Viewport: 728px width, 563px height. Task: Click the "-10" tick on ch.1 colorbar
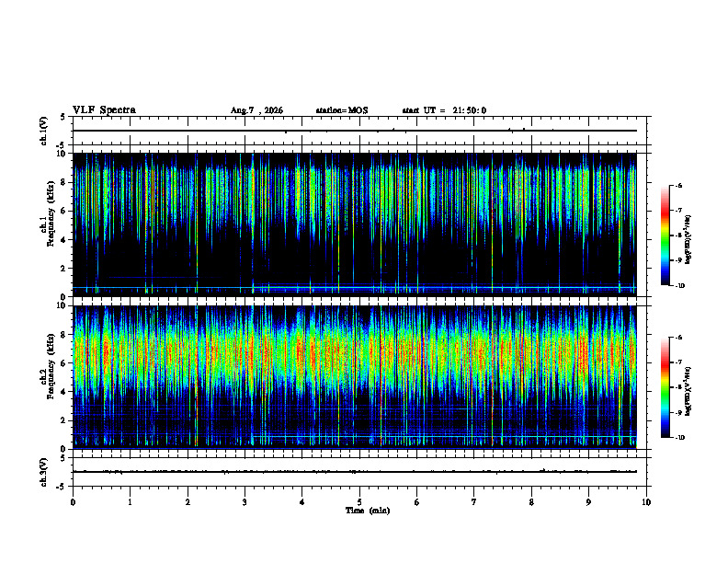[x=679, y=285]
